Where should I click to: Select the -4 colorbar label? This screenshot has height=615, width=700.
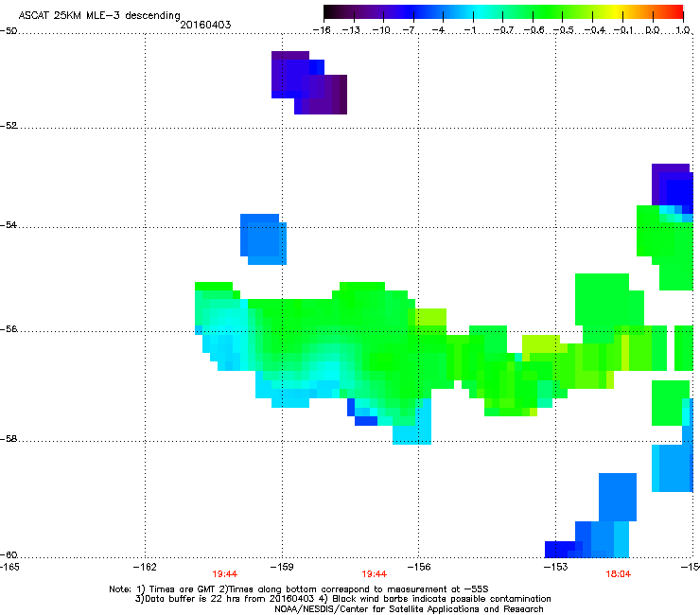[438, 30]
